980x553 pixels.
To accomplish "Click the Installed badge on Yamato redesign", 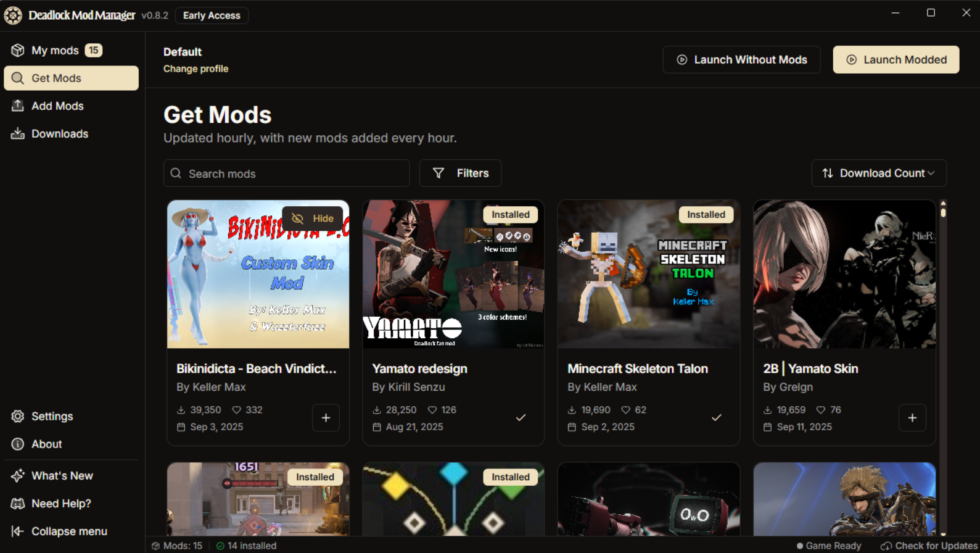I will 510,215.
